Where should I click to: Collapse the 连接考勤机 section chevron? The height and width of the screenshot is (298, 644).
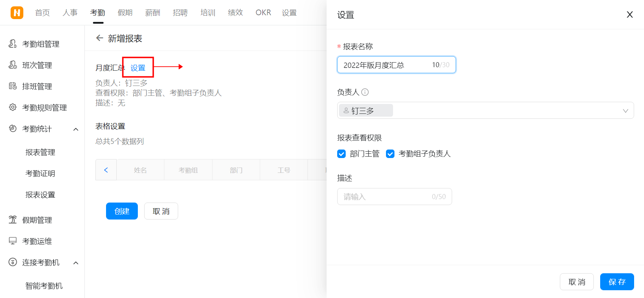(76, 263)
